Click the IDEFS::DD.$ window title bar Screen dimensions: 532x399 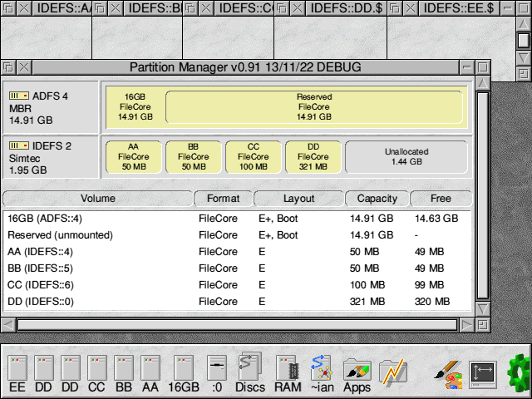(x=346, y=7)
